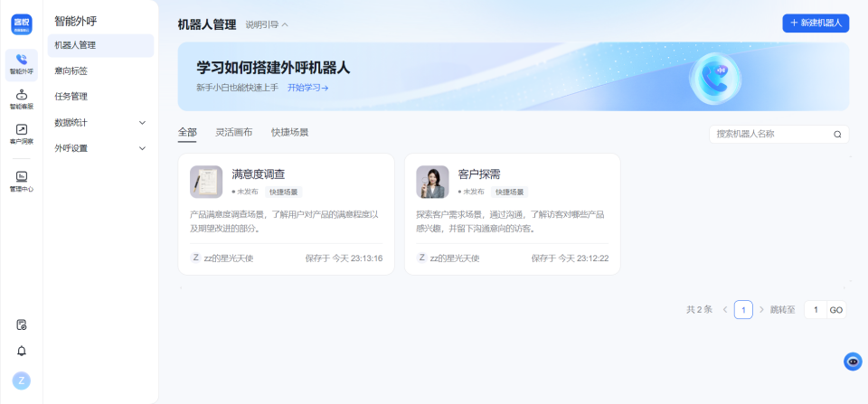Click the 开始学习 link
The height and width of the screenshot is (404, 868).
click(x=307, y=88)
